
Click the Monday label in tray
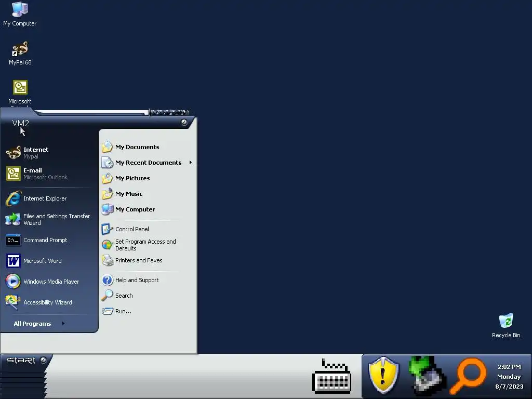click(x=509, y=377)
